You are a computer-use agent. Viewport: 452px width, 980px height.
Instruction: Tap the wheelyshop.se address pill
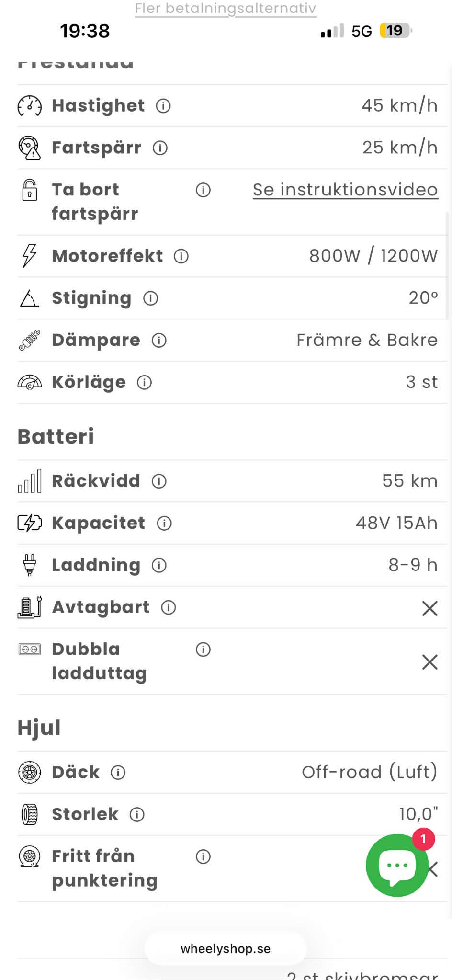click(226, 949)
